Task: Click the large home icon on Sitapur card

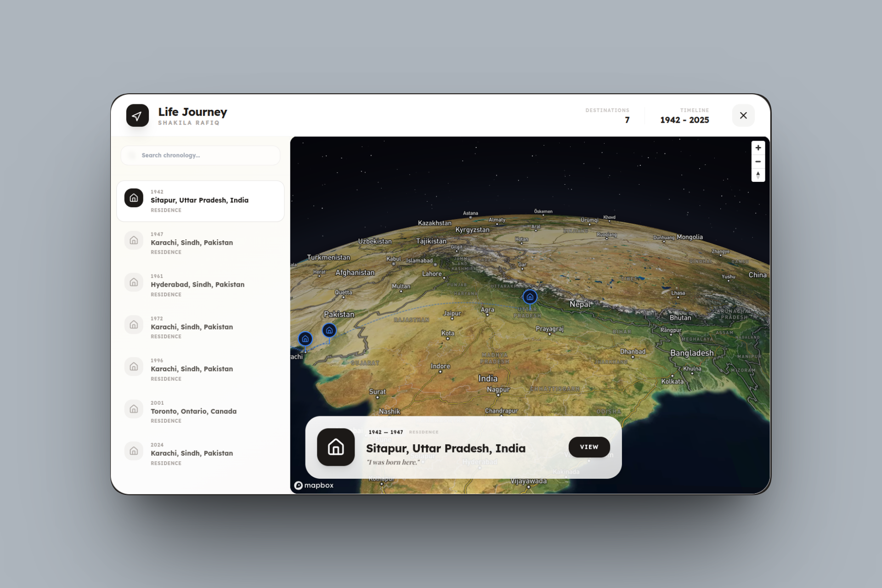Action: [336, 447]
